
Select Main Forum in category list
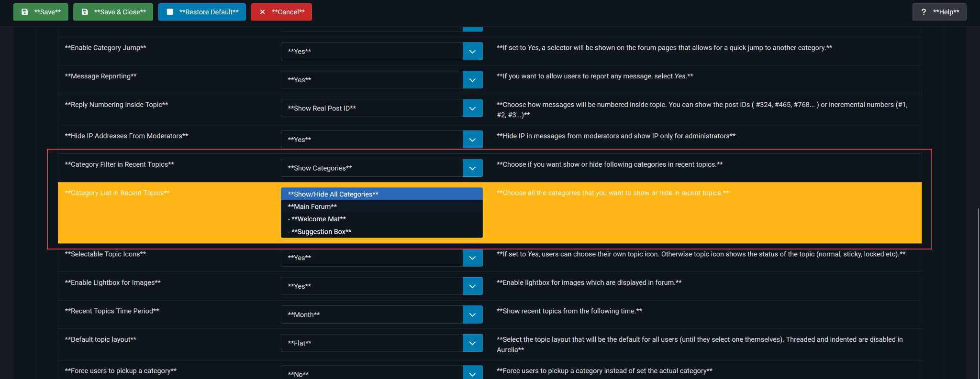(x=381, y=206)
